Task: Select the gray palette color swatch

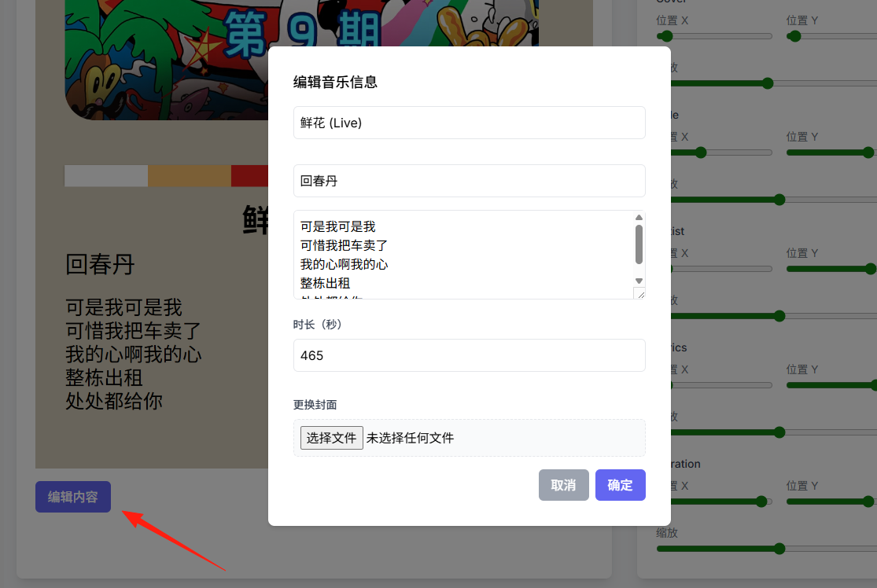Action: pos(106,175)
